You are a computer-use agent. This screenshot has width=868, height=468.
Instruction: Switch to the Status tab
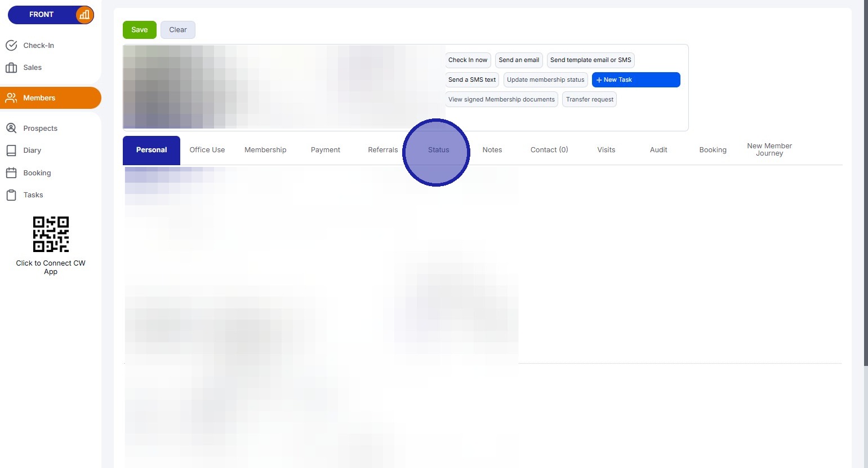tap(438, 150)
